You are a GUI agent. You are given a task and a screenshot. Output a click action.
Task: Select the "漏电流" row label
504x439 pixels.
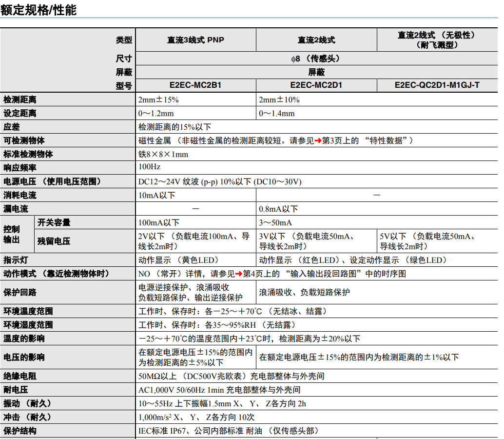pos(16,209)
